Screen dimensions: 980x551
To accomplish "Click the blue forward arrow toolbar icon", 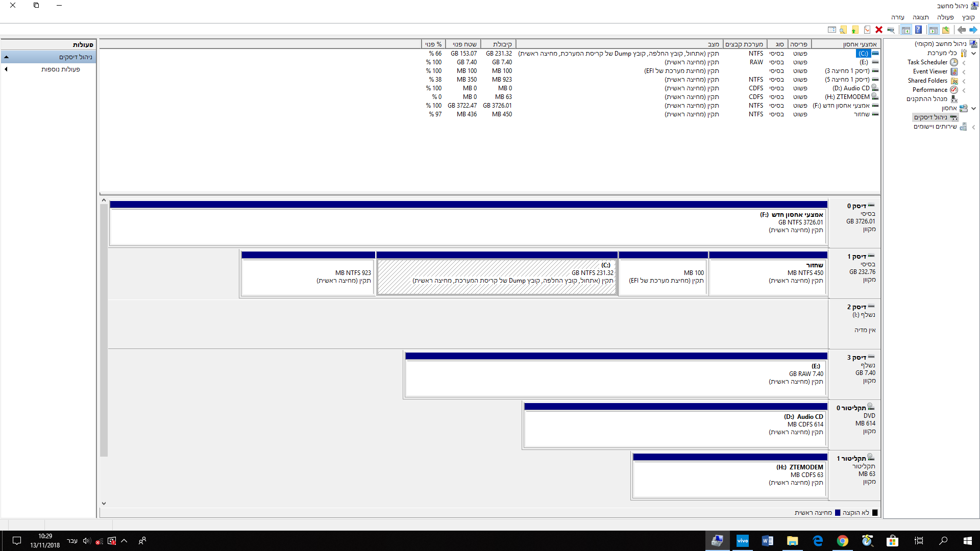I will [973, 30].
